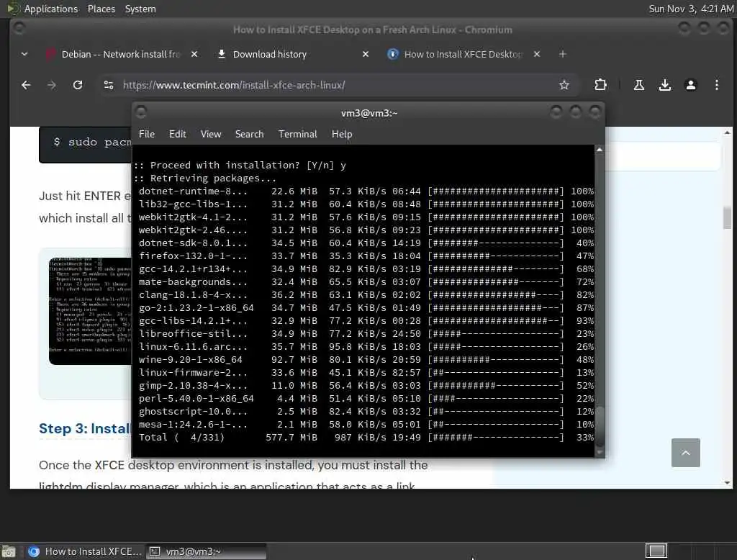Image resolution: width=737 pixels, height=560 pixels.
Task: Open the Extensions puzzle icon
Action: 600,85
